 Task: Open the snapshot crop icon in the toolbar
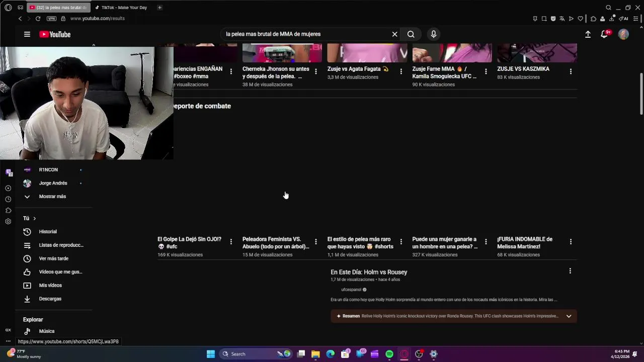pos(544,19)
